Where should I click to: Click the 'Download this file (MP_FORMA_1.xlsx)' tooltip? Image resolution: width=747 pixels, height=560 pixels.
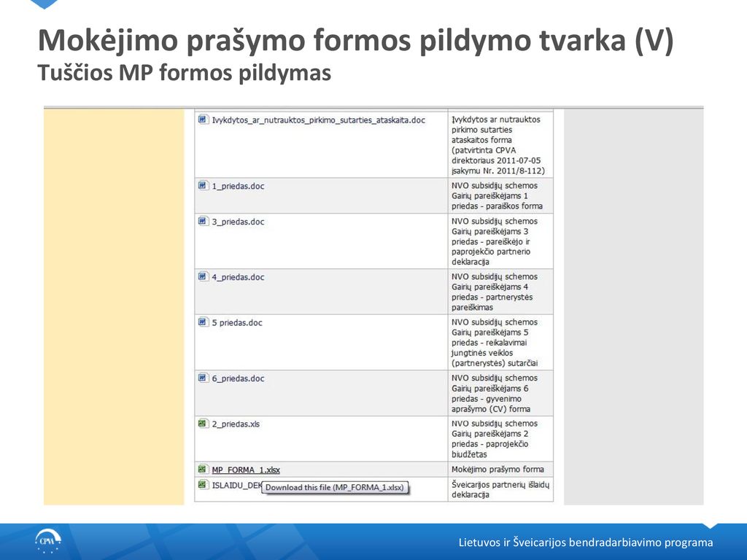tap(336, 487)
